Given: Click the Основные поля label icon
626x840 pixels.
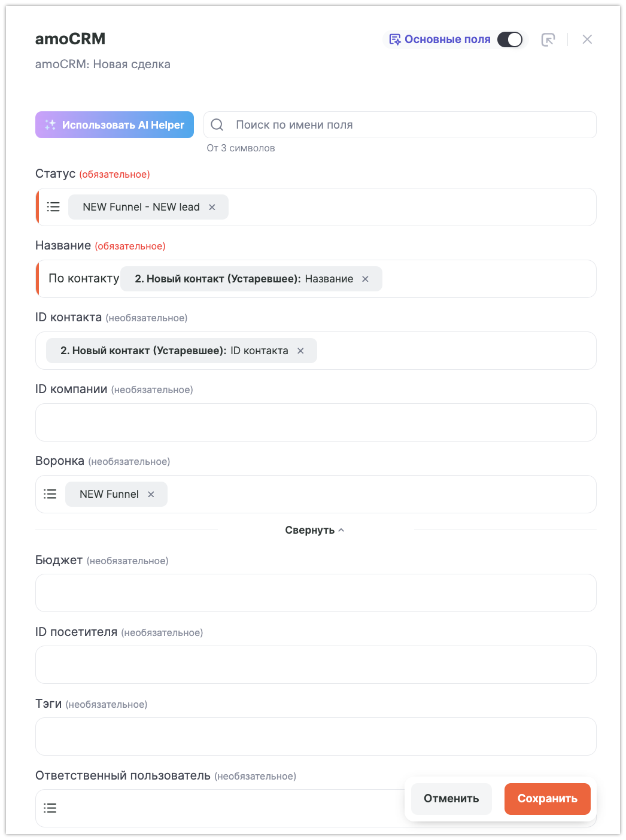Looking at the screenshot, I should [x=395, y=39].
